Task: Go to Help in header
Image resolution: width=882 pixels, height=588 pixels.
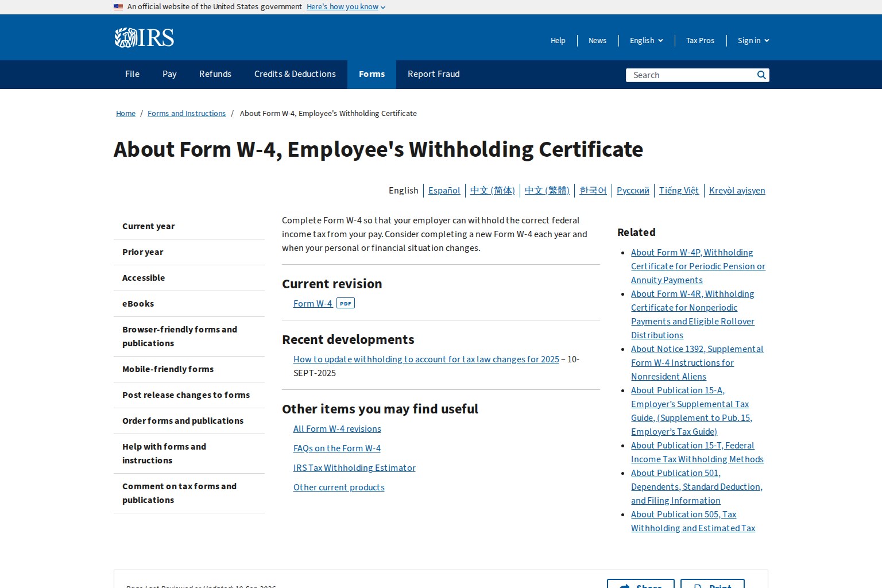Action: coord(558,40)
